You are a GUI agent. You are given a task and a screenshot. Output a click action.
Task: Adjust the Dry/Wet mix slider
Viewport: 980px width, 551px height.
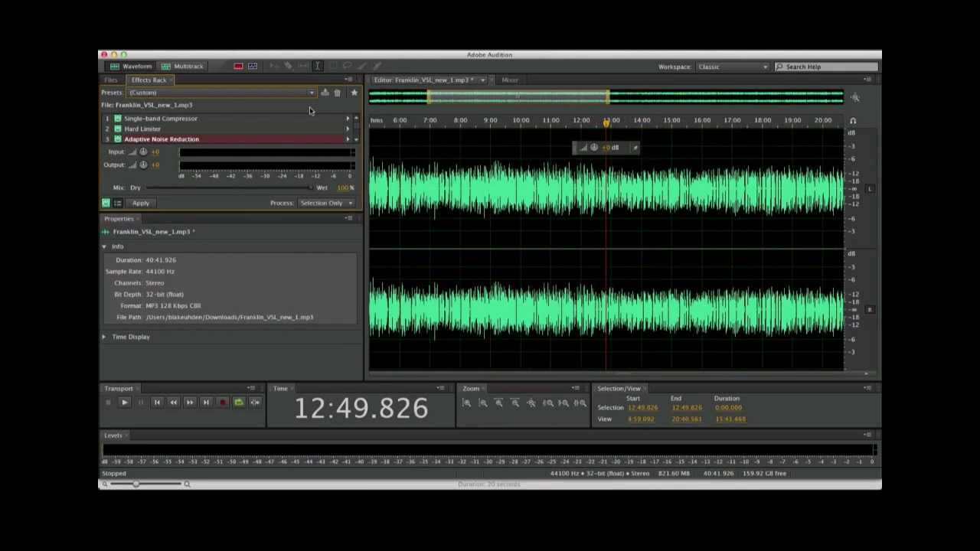click(x=228, y=187)
